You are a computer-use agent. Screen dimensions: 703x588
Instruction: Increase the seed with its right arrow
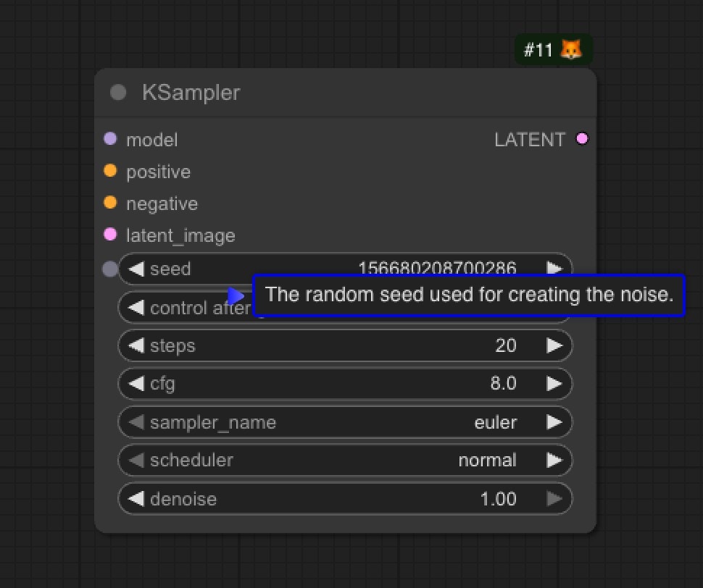pyautogui.click(x=555, y=269)
